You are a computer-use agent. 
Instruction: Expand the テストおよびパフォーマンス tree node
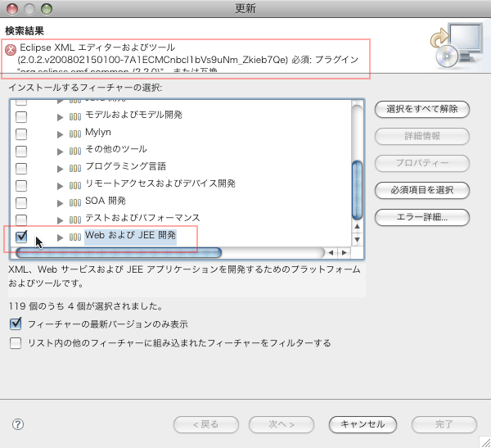(60, 220)
